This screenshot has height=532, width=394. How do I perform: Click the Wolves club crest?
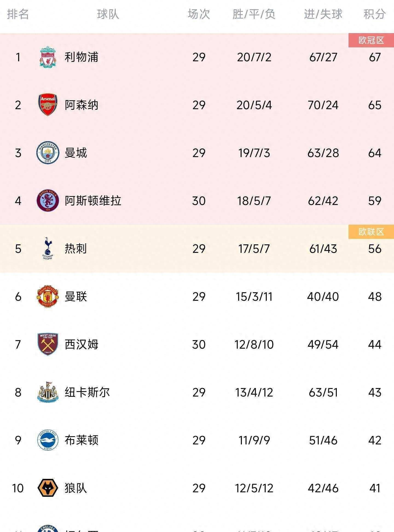coord(48,488)
